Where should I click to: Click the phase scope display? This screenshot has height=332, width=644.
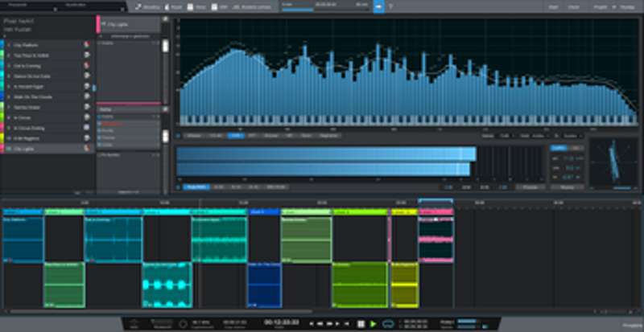point(613,162)
